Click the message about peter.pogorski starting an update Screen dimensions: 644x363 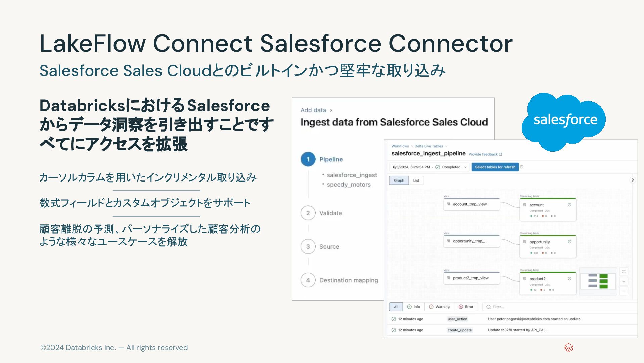(x=535, y=319)
